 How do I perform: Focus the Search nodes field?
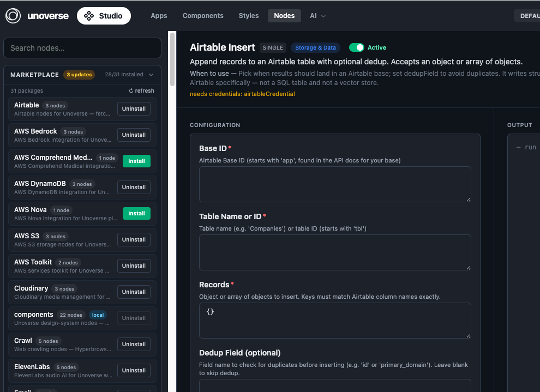82,48
